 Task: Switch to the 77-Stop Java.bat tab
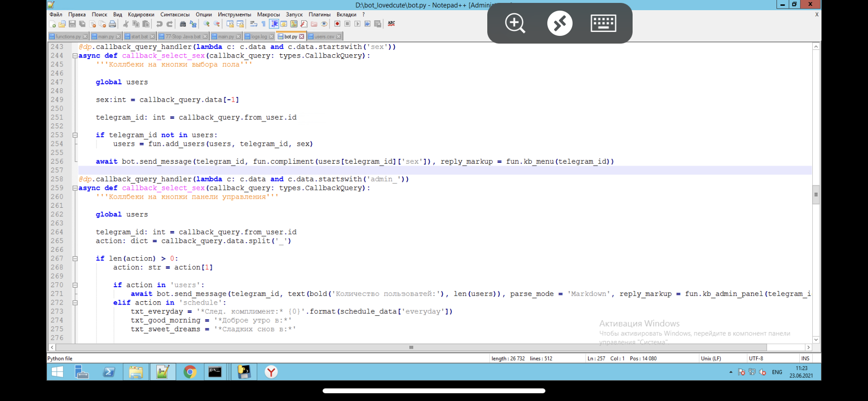183,36
